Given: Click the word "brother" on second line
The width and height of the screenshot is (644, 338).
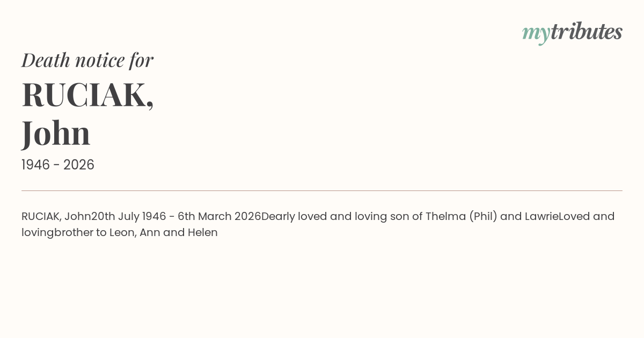Looking at the screenshot, I should [74, 233].
